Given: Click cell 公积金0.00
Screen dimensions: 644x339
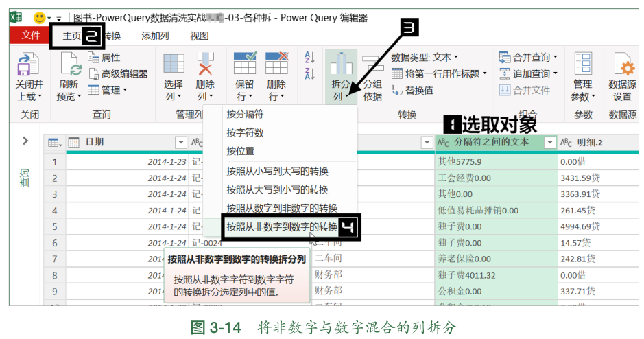Looking at the screenshot, I should 496,292.
